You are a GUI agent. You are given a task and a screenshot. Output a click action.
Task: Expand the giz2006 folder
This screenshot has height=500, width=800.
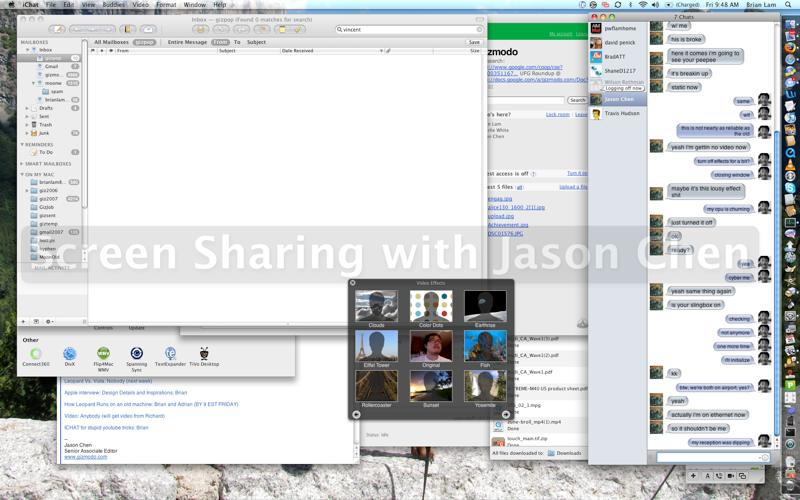27,190
